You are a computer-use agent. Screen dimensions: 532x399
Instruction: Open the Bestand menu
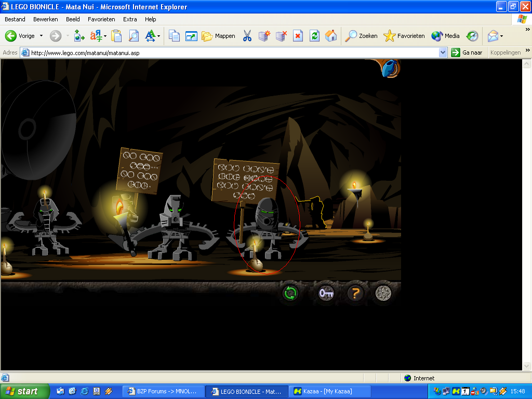click(15, 19)
